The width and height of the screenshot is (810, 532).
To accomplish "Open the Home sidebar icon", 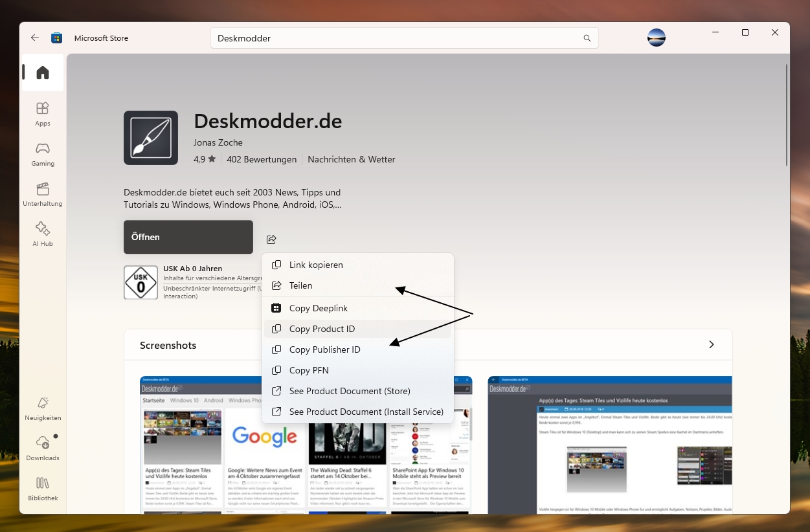I will click(x=43, y=72).
